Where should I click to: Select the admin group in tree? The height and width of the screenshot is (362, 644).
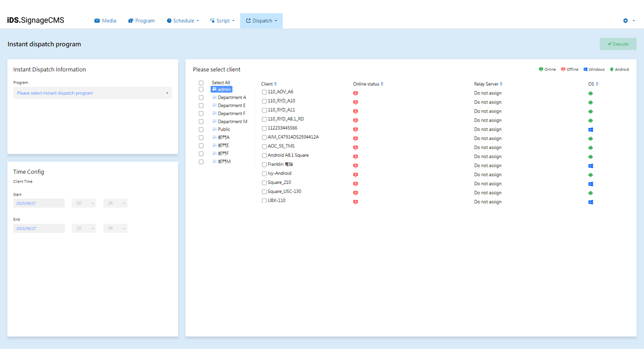click(221, 89)
